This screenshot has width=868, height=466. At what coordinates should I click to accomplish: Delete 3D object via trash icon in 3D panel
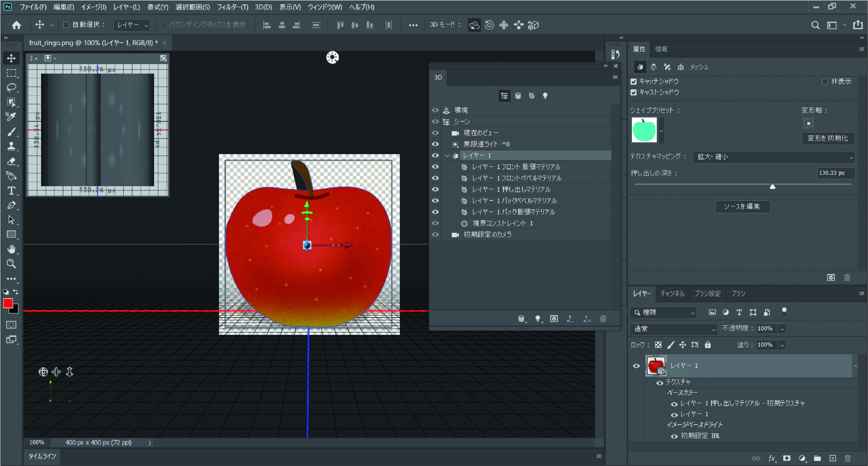tap(603, 318)
